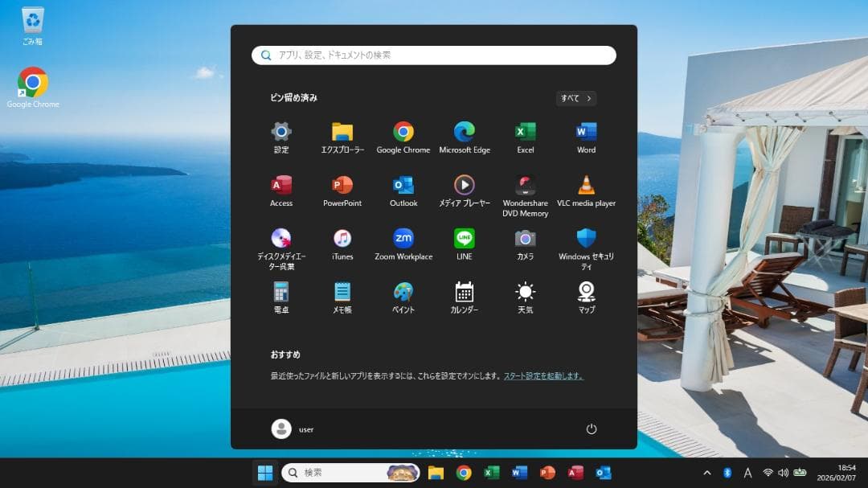Viewport: 868px width, 488px height.
Task: Launch the メディア プレーヤー app
Action: 465,187
